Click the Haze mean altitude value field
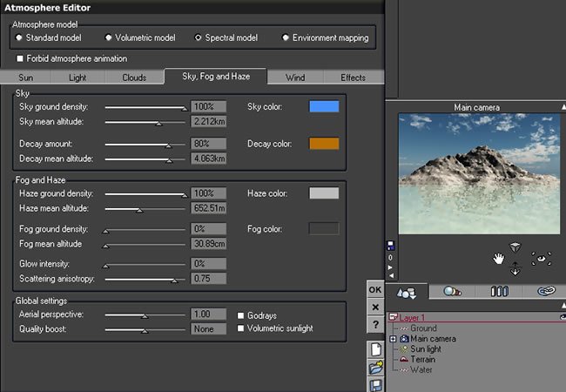The image size is (566, 392). [209, 208]
